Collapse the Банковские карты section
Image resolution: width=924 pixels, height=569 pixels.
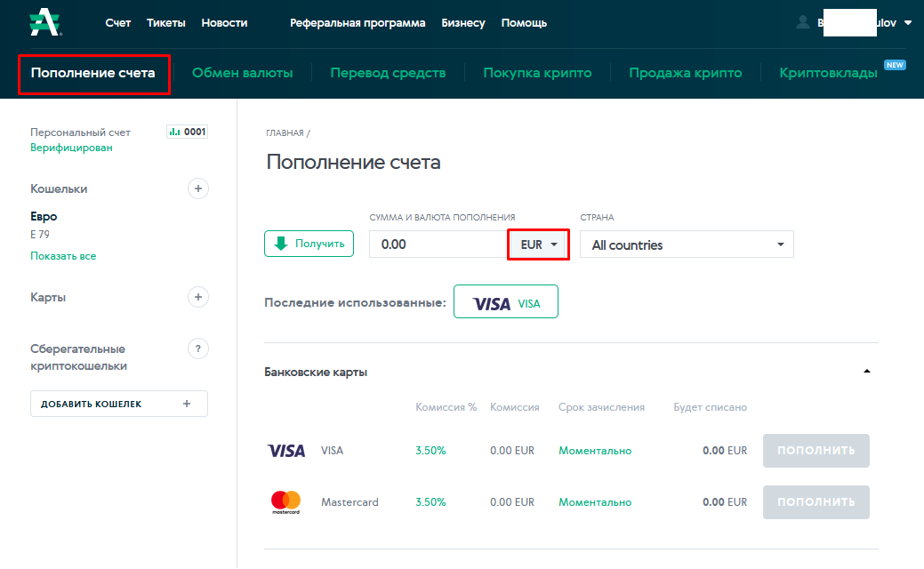pyautogui.click(x=867, y=370)
